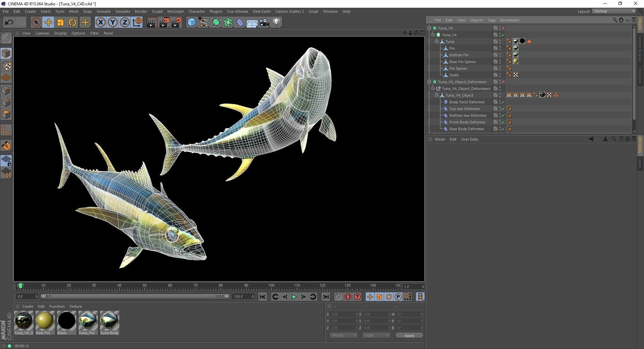Select the Teeth object in tree
Viewport: 644px width, 349px height.
tap(454, 75)
